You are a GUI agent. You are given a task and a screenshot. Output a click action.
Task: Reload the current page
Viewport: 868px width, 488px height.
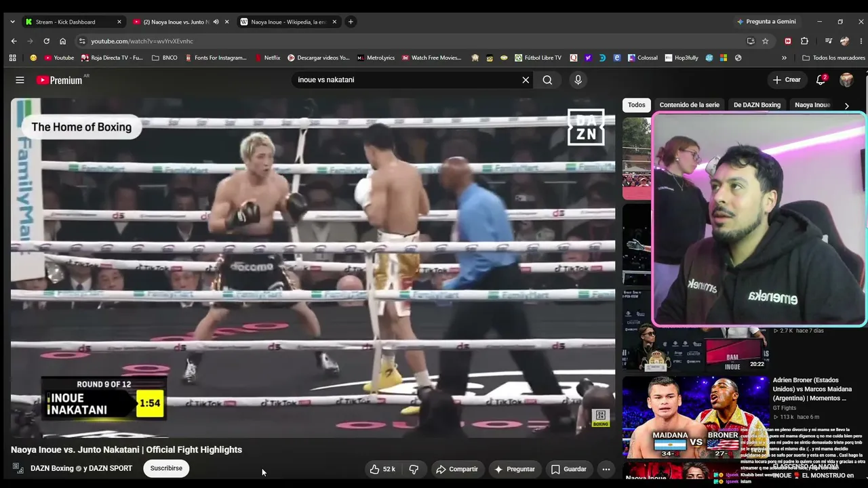click(46, 41)
